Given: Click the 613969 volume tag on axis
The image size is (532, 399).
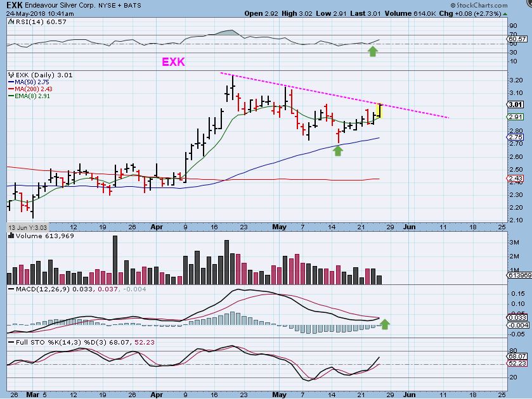Looking at the screenshot, I should [519, 275].
